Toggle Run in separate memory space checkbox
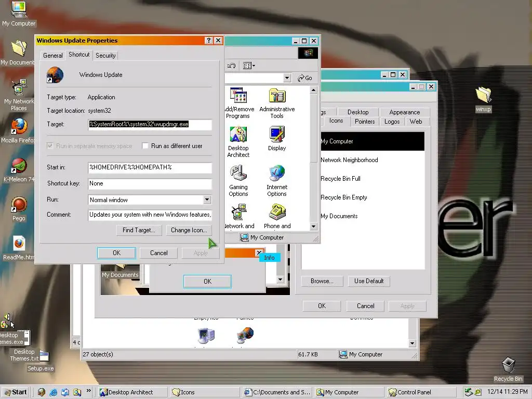This screenshot has height=399, width=532. [x=50, y=146]
